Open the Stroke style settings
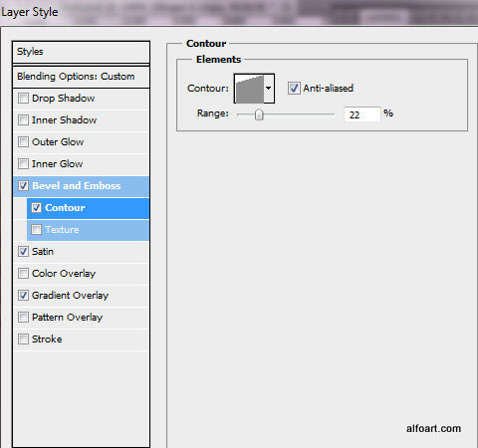This screenshot has width=478, height=448. 81,339
